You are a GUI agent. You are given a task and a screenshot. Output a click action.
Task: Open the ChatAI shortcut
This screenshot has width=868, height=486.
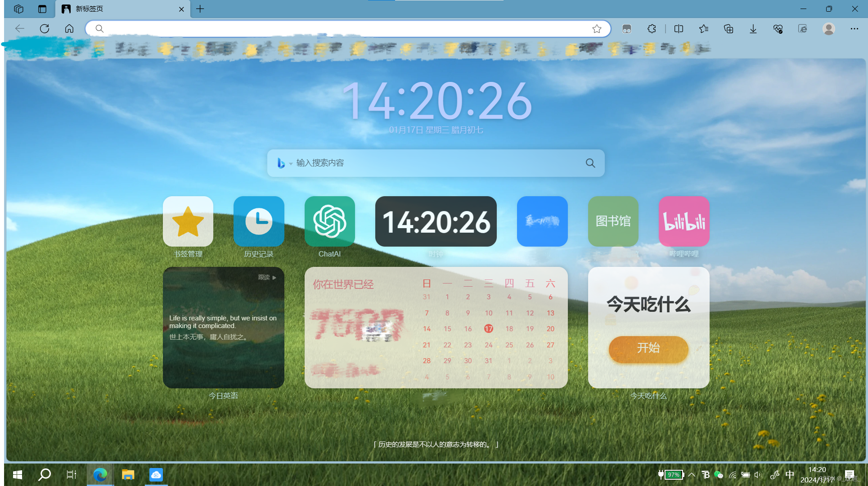(329, 221)
